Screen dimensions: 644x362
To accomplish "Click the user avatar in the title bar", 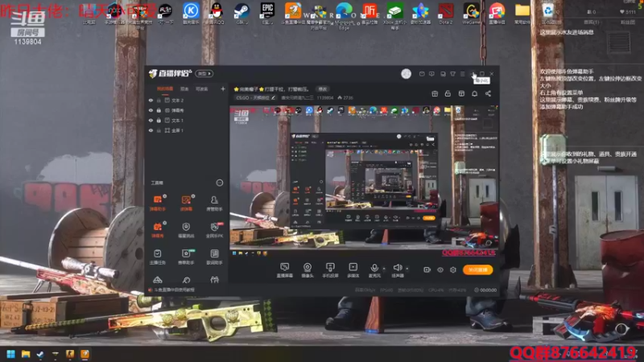I will (406, 74).
